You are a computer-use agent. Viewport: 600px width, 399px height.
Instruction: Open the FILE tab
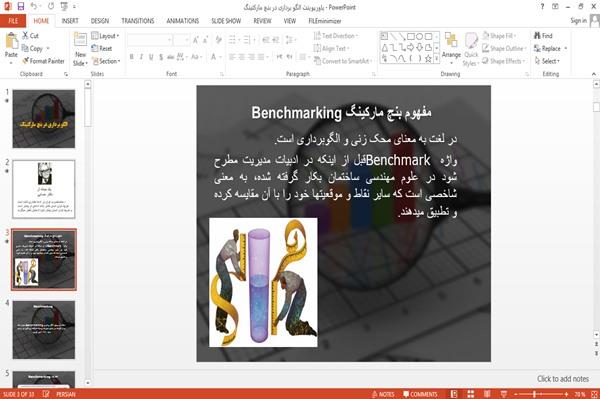point(13,21)
